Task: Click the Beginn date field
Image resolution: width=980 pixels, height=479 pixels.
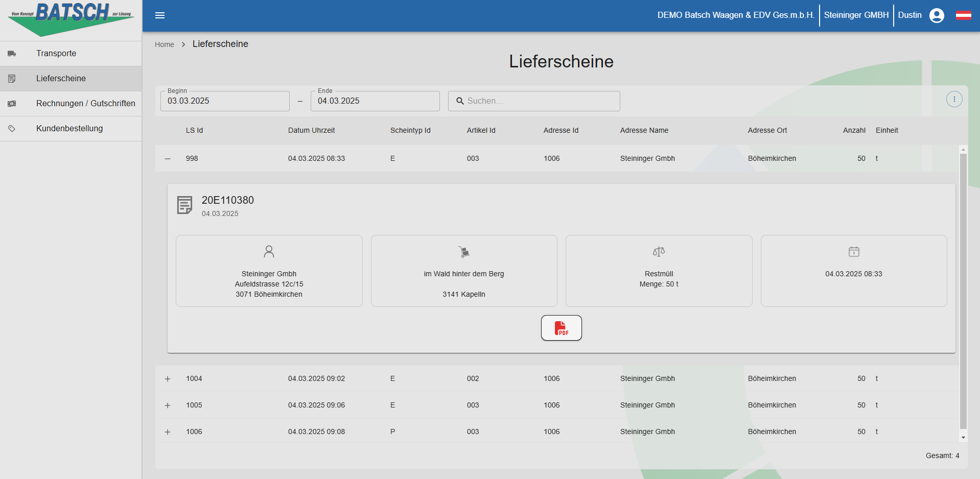Action: pyautogui.click(x=225, y=101)
